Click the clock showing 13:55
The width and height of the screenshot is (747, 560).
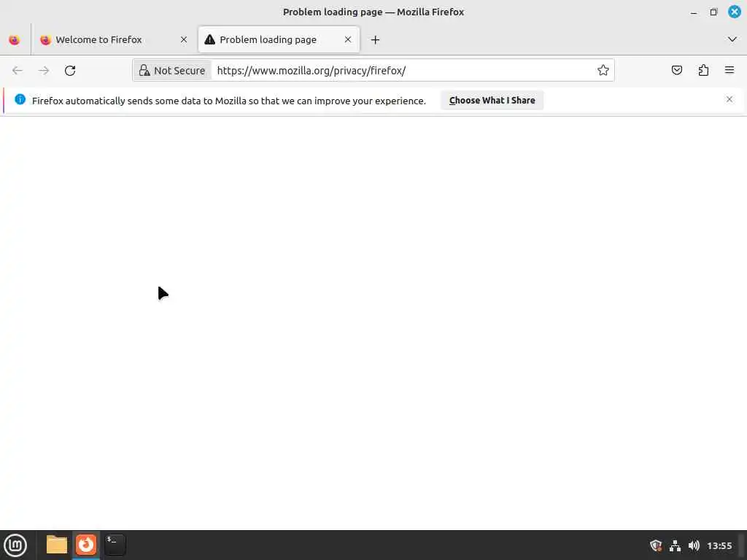click(719, 545)
